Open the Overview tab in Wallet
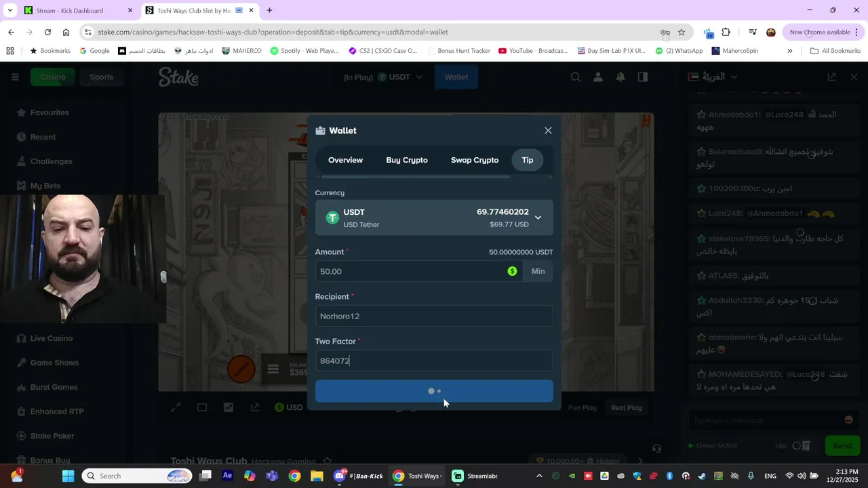The height and width of the screenshot is (488, 868). point(345,160)
